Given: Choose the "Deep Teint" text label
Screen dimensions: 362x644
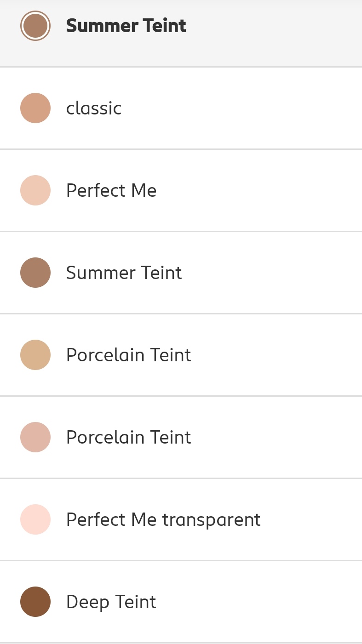Looking at the screenshot, I should (111, 602).
